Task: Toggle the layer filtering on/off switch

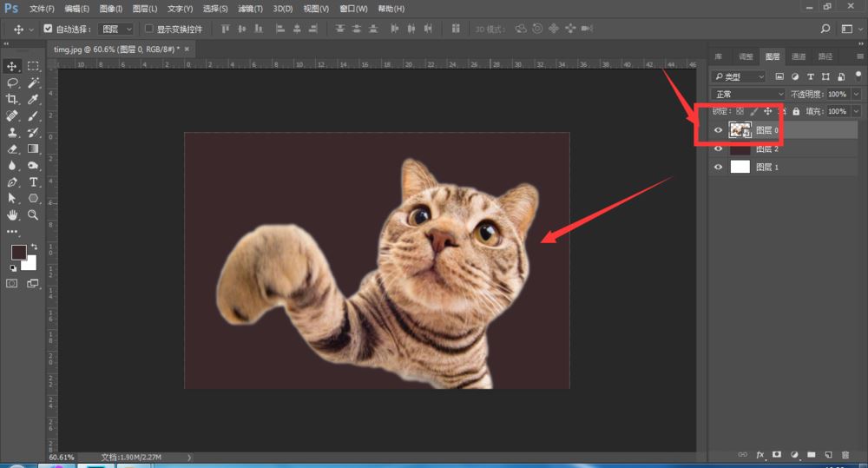Action: (x=858, y=75)
